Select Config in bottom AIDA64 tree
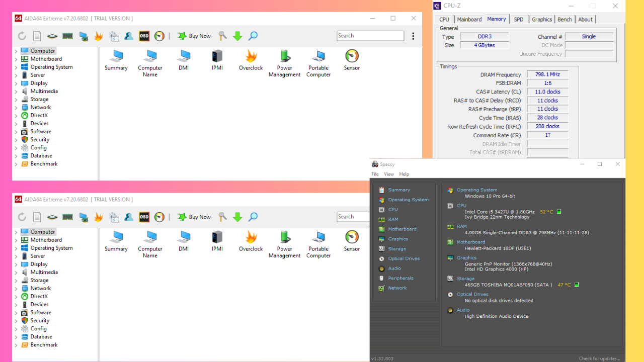Screen dimensions: 644x362 coord(38,328)
